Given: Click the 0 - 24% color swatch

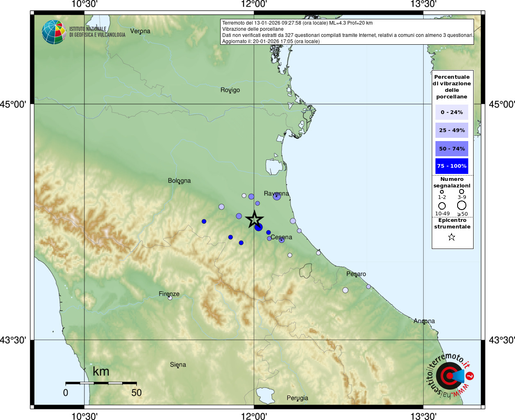Looking at the screenshot, I should (452, 112).
